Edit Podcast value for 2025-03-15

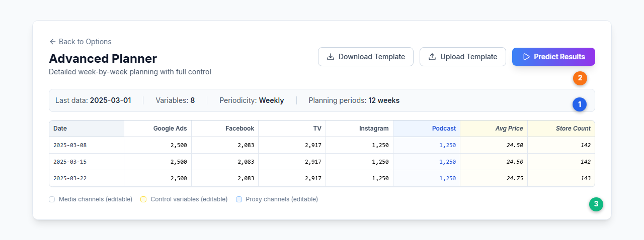(x=427, y=162)
